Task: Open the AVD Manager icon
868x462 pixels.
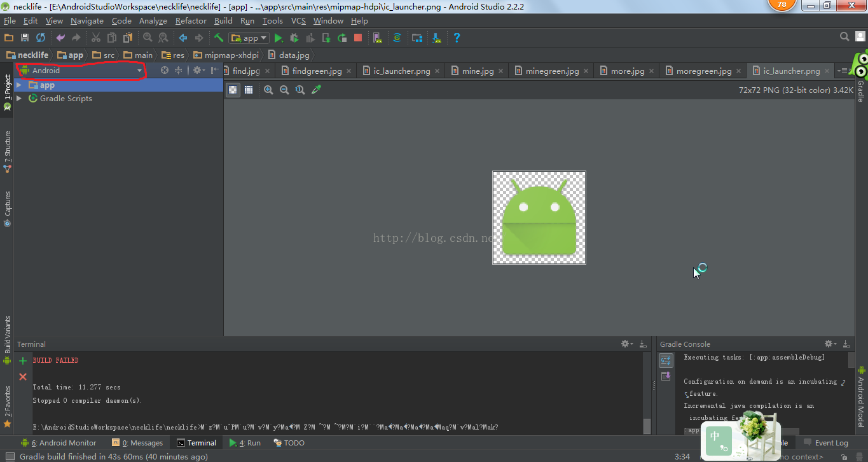Action: coord(378,38)
